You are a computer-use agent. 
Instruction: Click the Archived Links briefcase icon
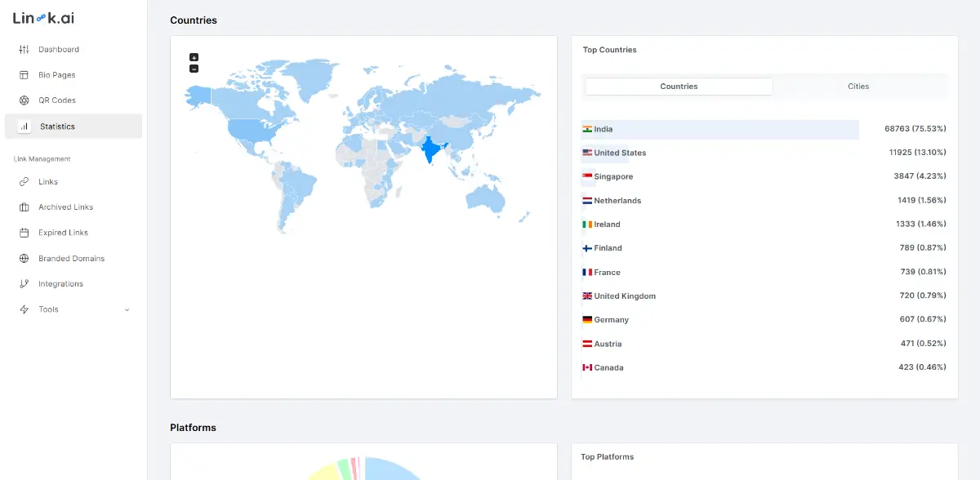(24, 207)
